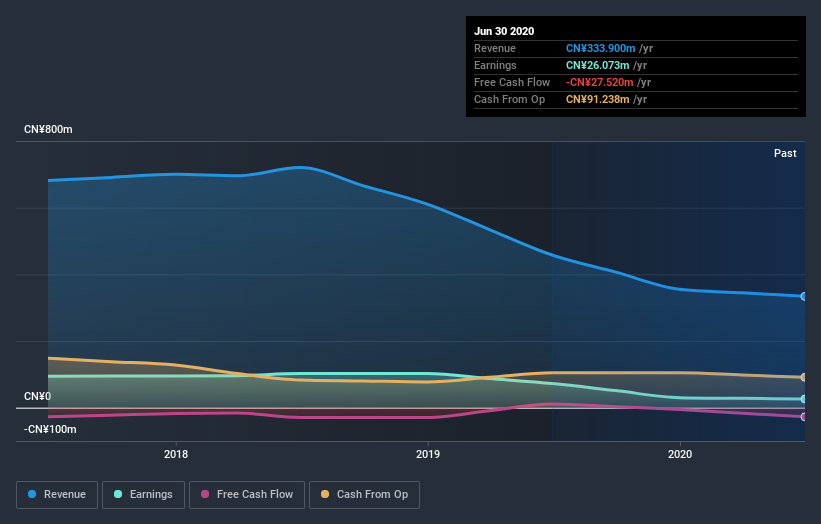Click the -CN¥27.520m free cash flow value
Screen dimensions: 821x524
(x=600, y=82)
